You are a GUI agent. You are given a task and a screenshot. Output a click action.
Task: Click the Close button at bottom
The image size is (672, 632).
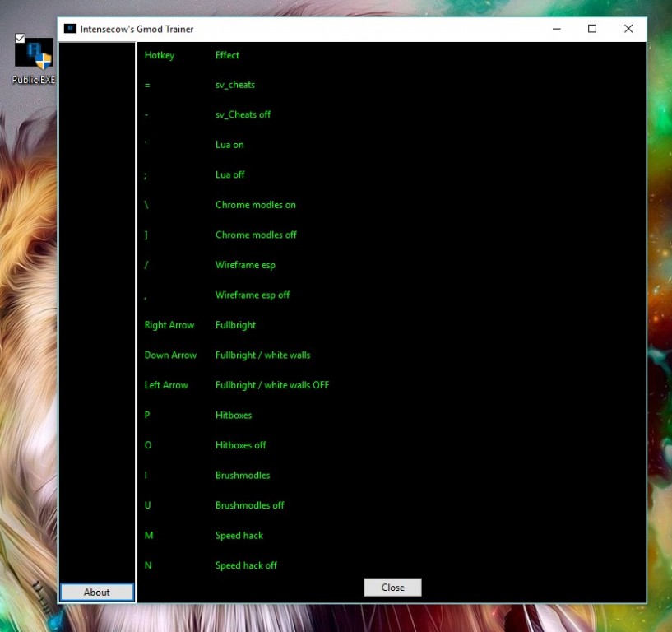click(392, 588)
